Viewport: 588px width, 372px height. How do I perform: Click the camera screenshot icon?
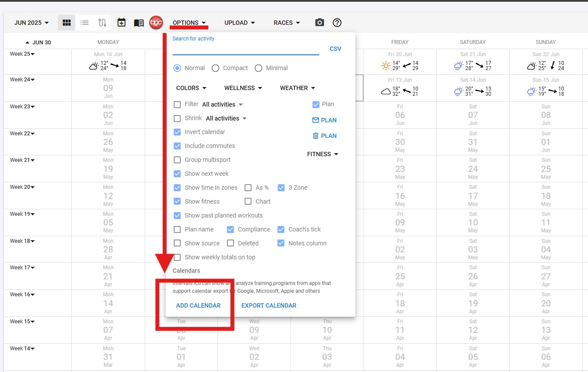320,22
